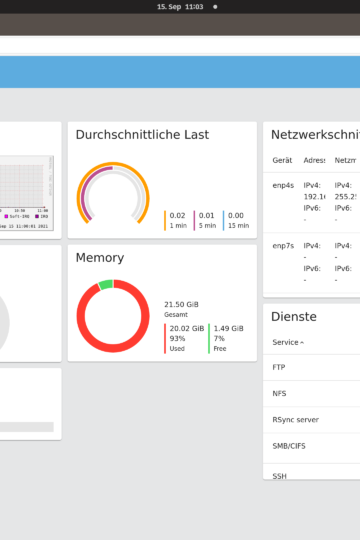Click the notification dot beside the clock
360x540 pixels.
(215, 7)
